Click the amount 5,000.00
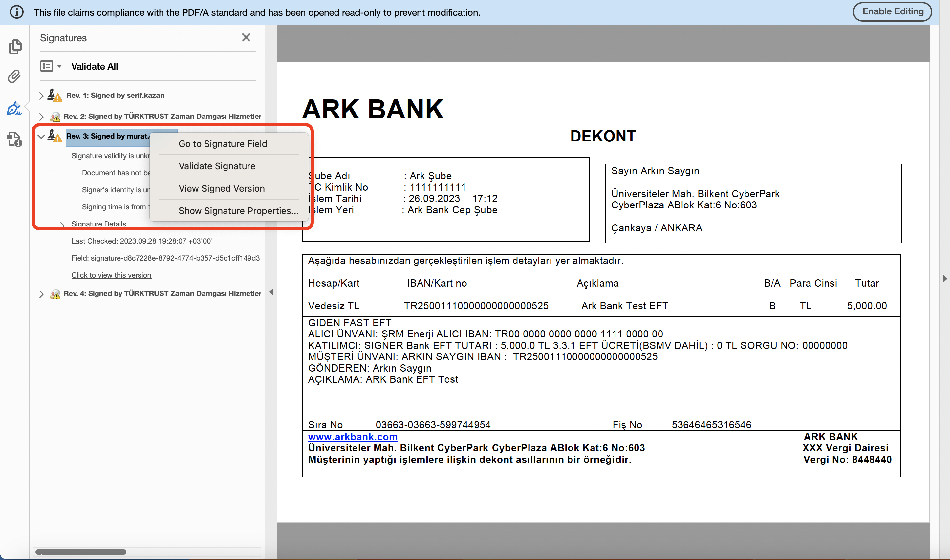 (x=867, y=306)
